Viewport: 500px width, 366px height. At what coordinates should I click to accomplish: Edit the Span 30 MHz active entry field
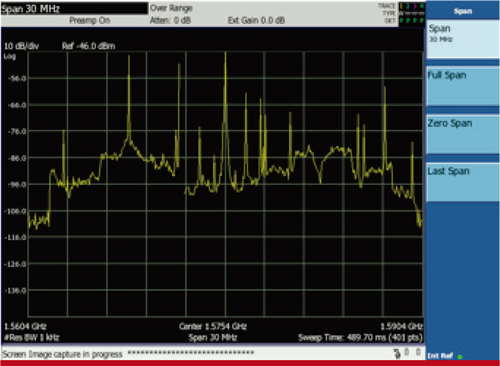click(x=74, y=9)
